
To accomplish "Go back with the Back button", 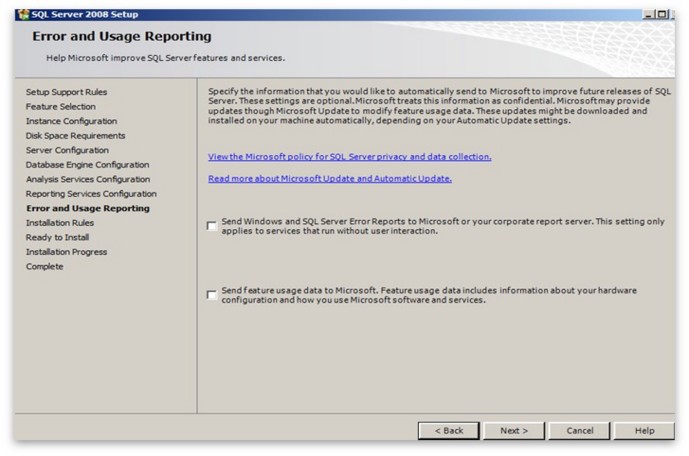I will tap(449, 431).
